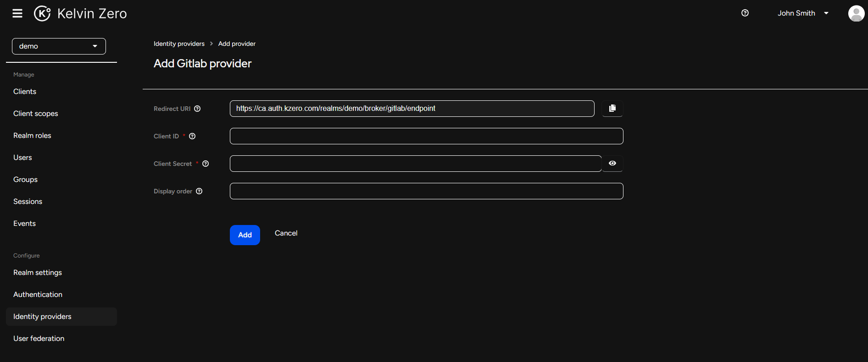The image size is (868, 362).
Task: Go to Clients in sidebar
Action: [x=25, y=92]
